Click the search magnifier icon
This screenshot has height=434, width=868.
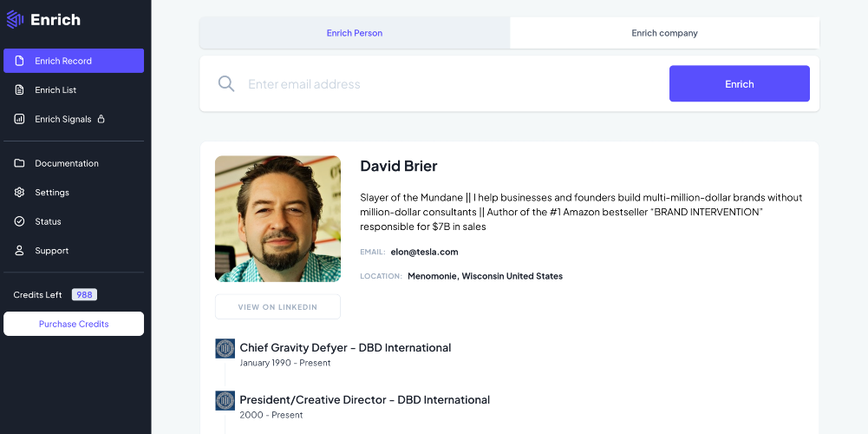pyautogui.click(x=225, y=83)
